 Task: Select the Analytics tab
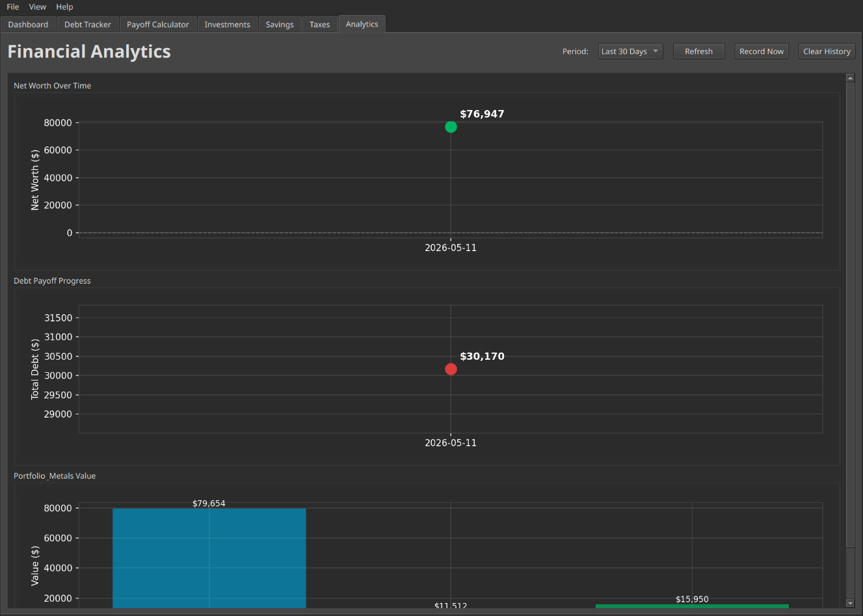point(362,24)
